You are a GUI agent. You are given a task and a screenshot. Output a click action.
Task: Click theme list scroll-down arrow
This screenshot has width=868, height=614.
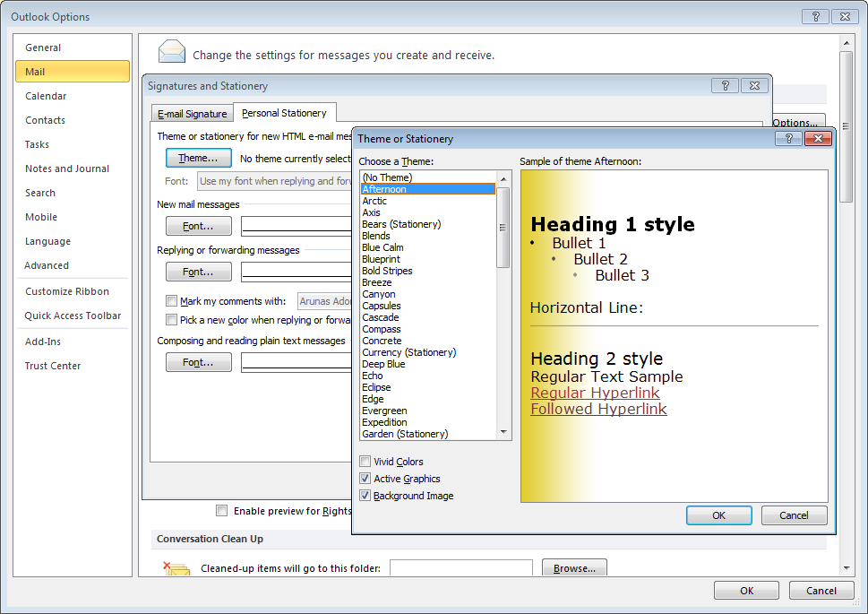tap(503, 432)
